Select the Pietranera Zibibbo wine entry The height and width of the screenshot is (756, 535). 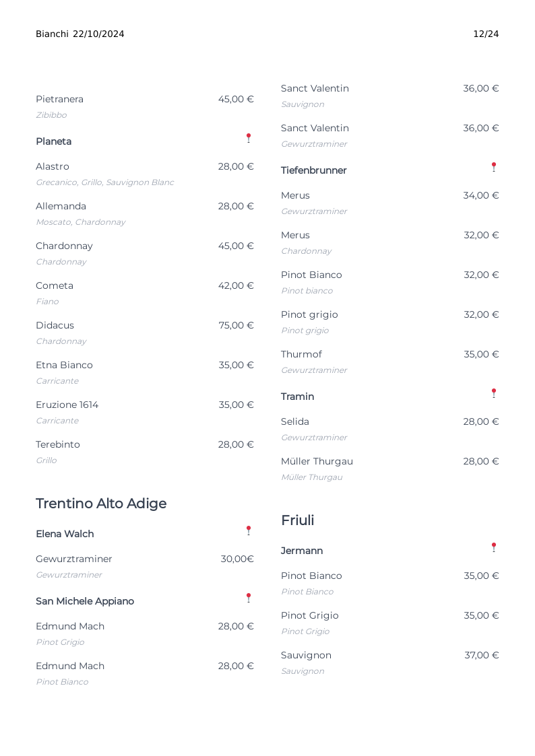(x=145, y=106)
